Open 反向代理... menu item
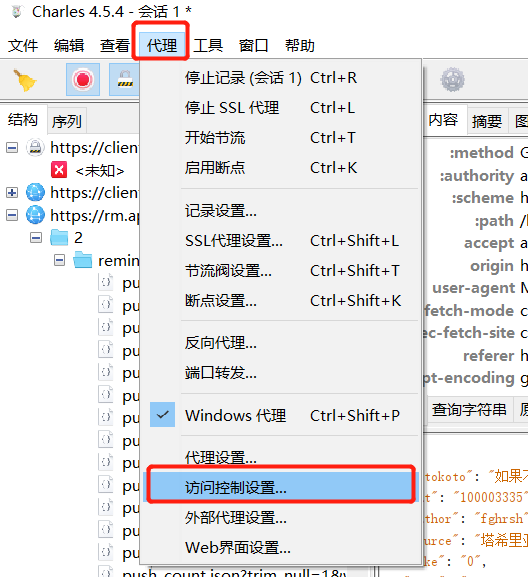Viewport: 528px width, 577px height. tap(280, 343)
